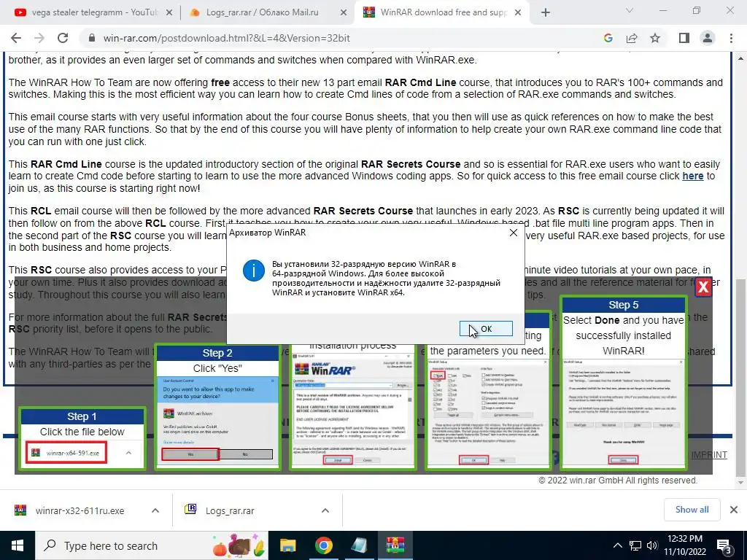The image size is (747, 560).
Task: Open File Explorer from taskbar
Action: point(287,545)
